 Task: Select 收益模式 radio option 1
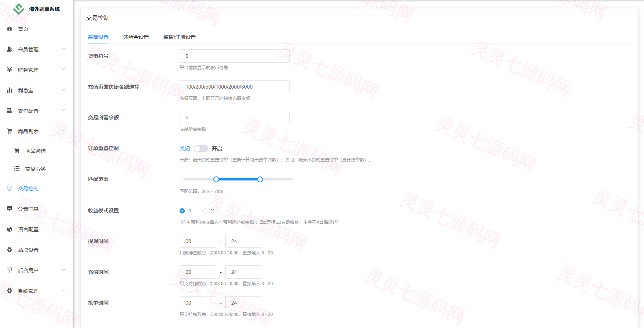pos(182,211)
